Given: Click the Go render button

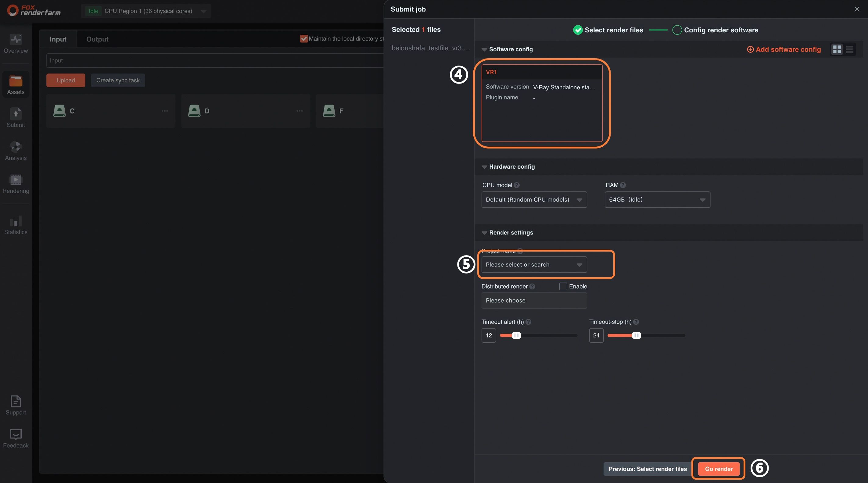Looking at the screenshot, I should (718, 469).
